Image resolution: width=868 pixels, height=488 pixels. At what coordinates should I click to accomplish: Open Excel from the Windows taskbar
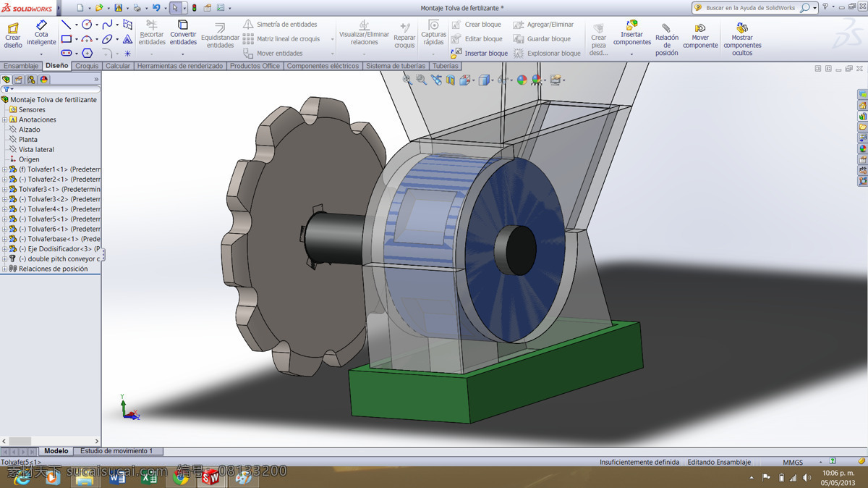tap(150, 478)
